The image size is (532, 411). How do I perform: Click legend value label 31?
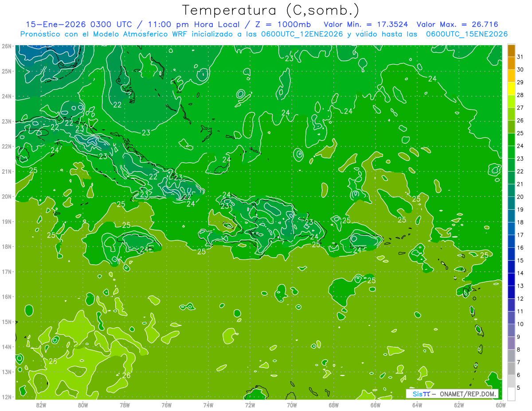(520, 57)
